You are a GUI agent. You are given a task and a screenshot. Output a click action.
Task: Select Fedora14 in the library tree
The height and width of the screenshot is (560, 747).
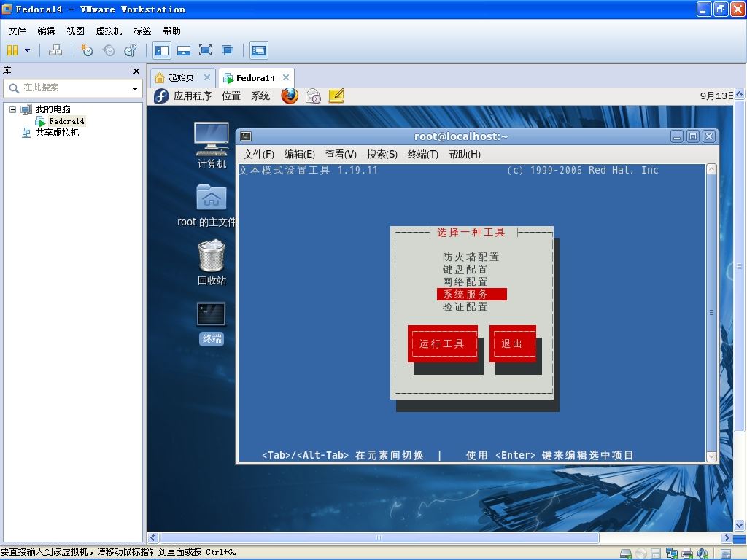(x=66, y=121)
